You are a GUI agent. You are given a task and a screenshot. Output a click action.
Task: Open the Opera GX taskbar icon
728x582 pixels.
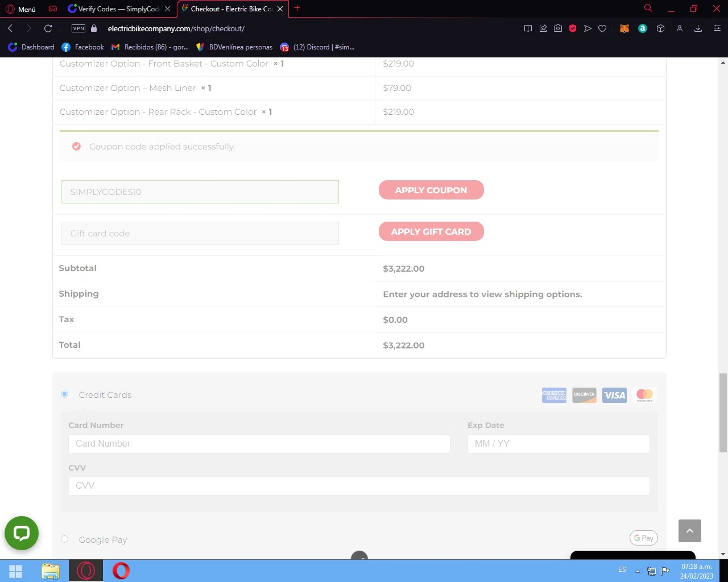click(x=86, y=571)
